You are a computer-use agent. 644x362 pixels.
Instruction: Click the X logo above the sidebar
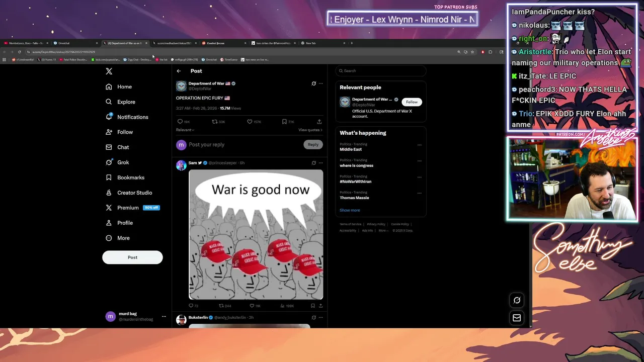109,71
